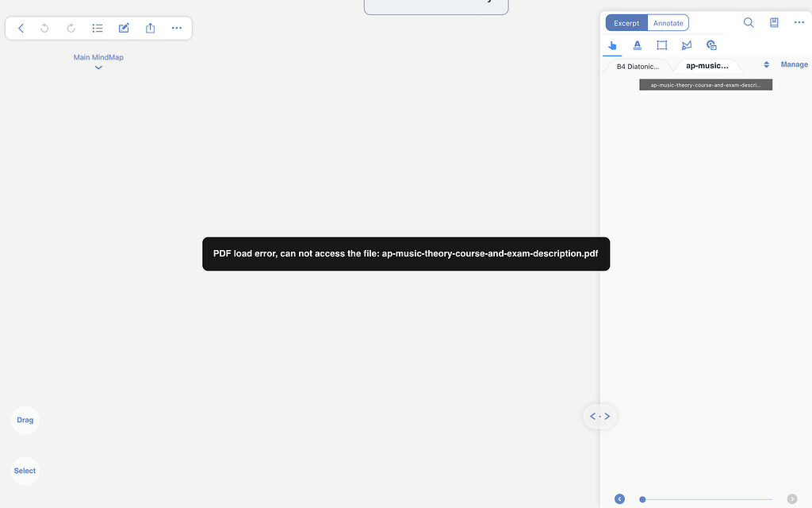Switch to Annotate mode
This screenshot has height=508, width=812.
click(x=668, y=23)
